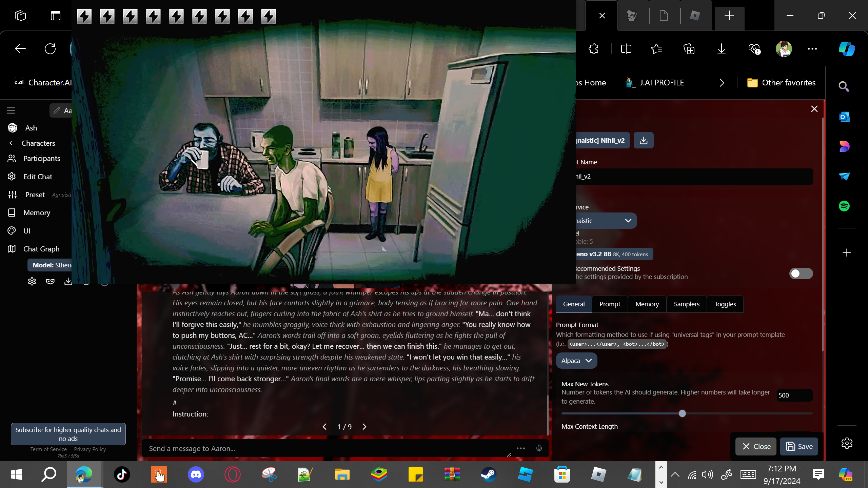This screenshot has width=868, height=488.
Task: Go to the next message swipe
Action: tap(364, 427)
